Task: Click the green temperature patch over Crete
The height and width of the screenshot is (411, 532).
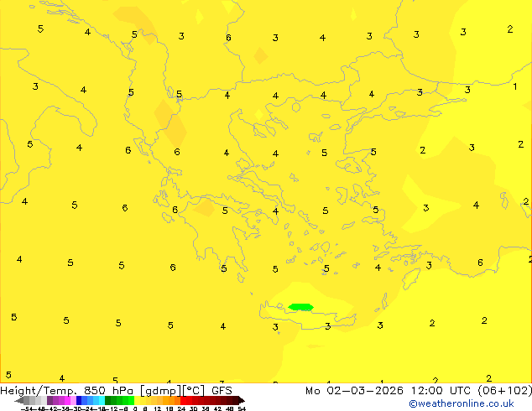Action: click(300, 307)
